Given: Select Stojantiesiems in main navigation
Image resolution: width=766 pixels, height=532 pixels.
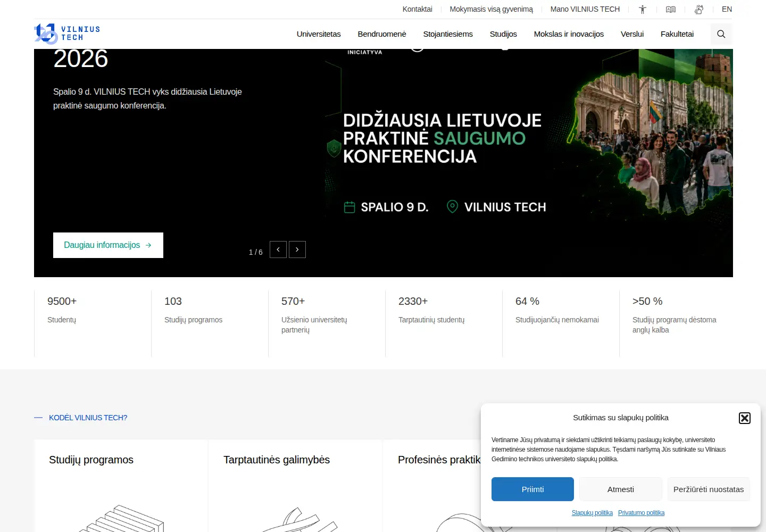Looking at the screenshot, I should 448,34.
